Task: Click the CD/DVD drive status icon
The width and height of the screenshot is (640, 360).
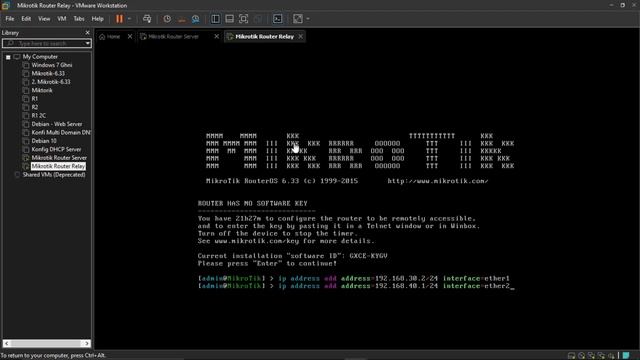Action: pyautogui.click(x=582, y=356)
